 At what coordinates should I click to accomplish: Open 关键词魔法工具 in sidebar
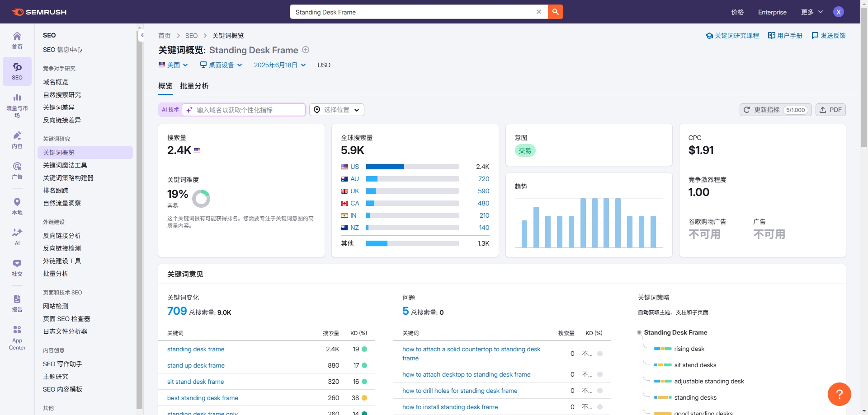pyautogui.click(x=65, y=165)
